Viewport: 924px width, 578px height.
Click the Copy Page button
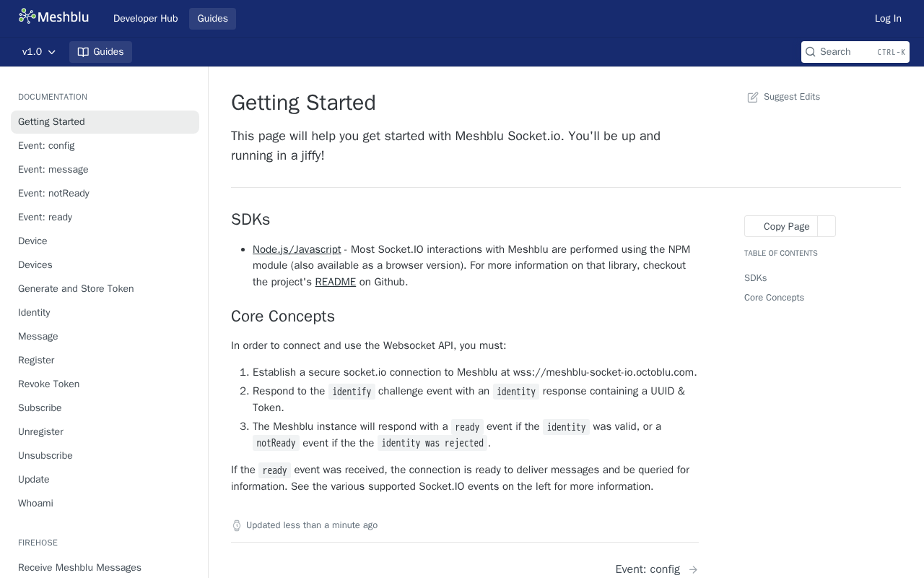pos(781,226)
